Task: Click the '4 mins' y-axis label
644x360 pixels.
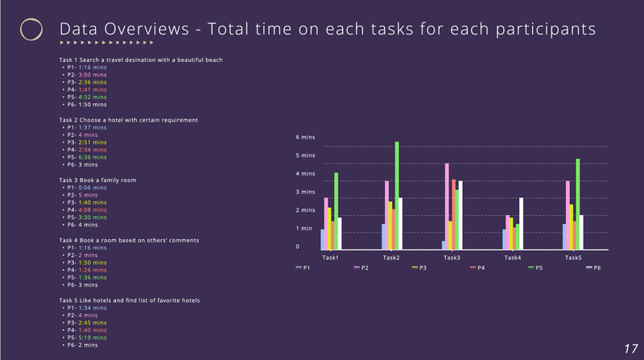Action: pos(305,173)
